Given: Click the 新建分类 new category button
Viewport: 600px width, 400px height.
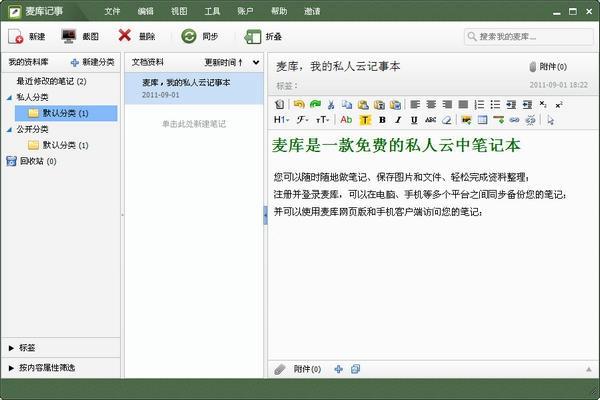Looking at the screenshot, I should [93, 62].
